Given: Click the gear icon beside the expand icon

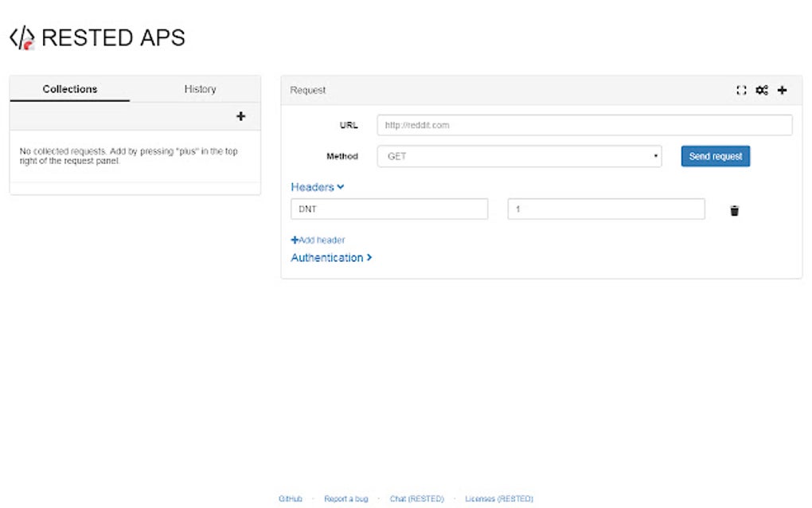Looking at the screenshot, I should click(761, 90).
